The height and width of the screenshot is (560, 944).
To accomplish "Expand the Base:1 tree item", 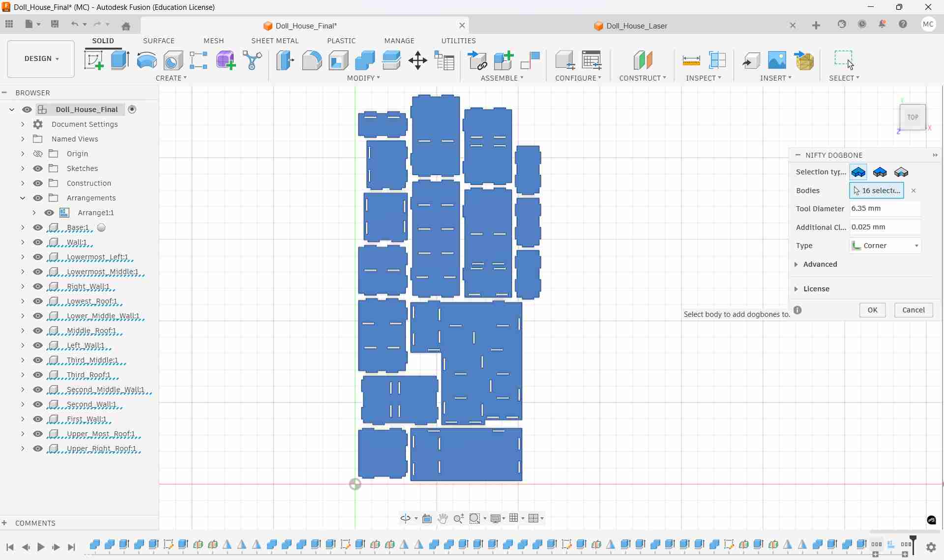I will click(x=22, y=227).
